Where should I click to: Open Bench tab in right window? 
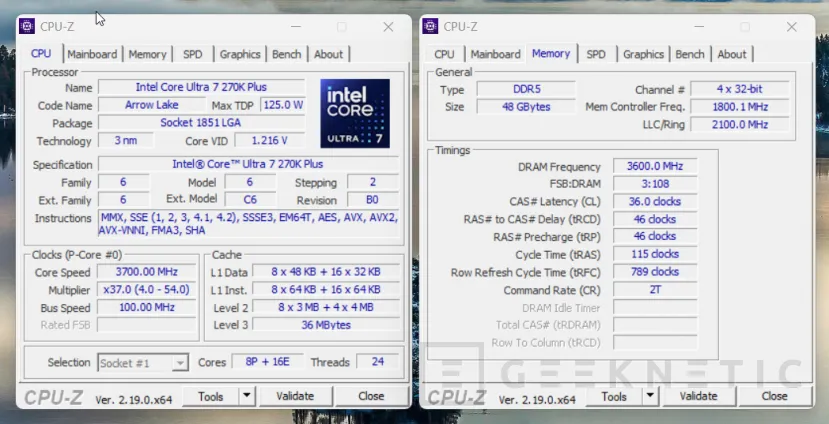tap(690, 54)
